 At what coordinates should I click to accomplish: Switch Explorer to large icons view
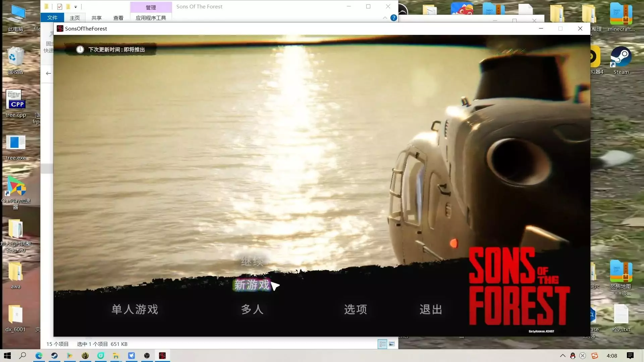(x=392, y=344)
